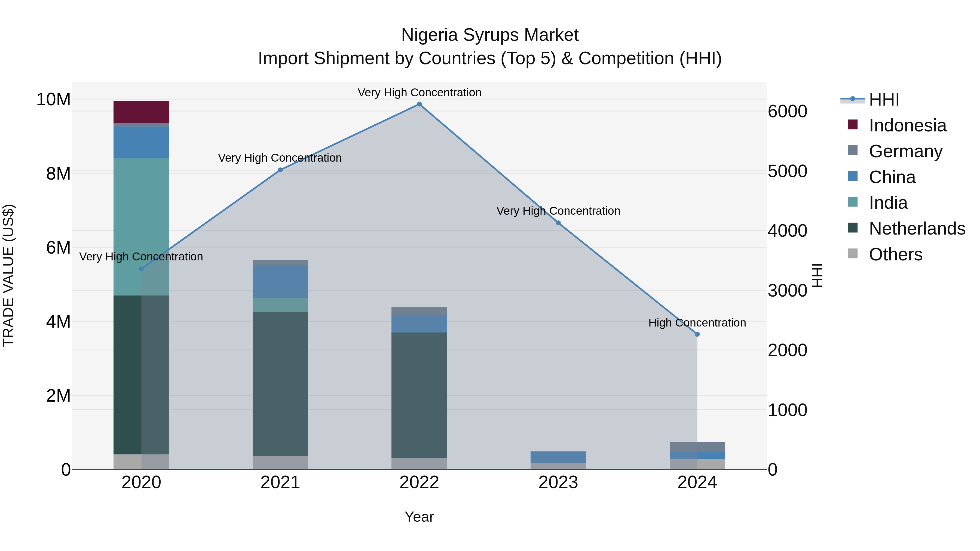Click the 10M y-axis tick label
This screenshot has height=551, width=980.
[53, 100]
